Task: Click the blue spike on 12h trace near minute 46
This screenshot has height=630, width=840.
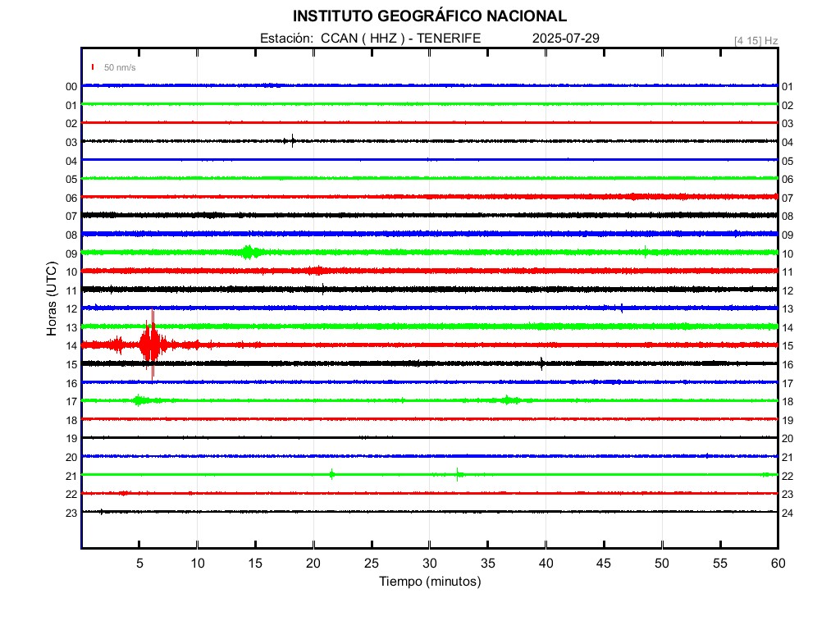Action: pyautogui.click(x=622, y=308)
